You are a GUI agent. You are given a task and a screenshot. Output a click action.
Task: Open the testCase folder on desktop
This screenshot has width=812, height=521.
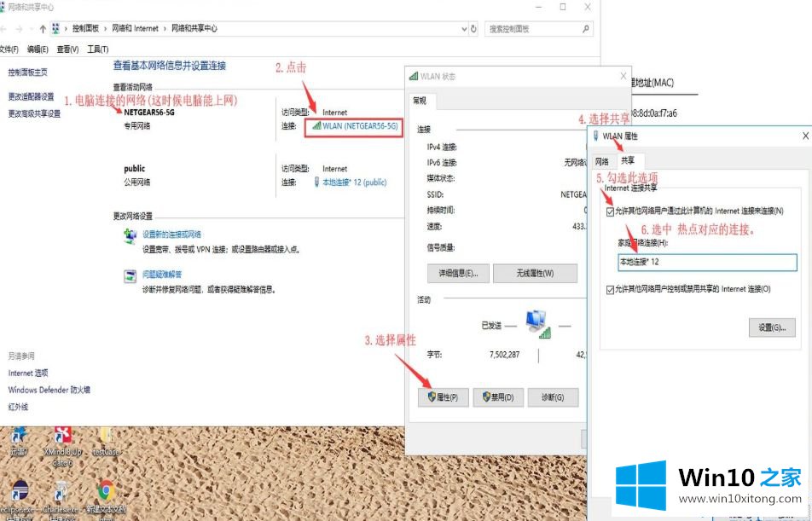[106, 441]
